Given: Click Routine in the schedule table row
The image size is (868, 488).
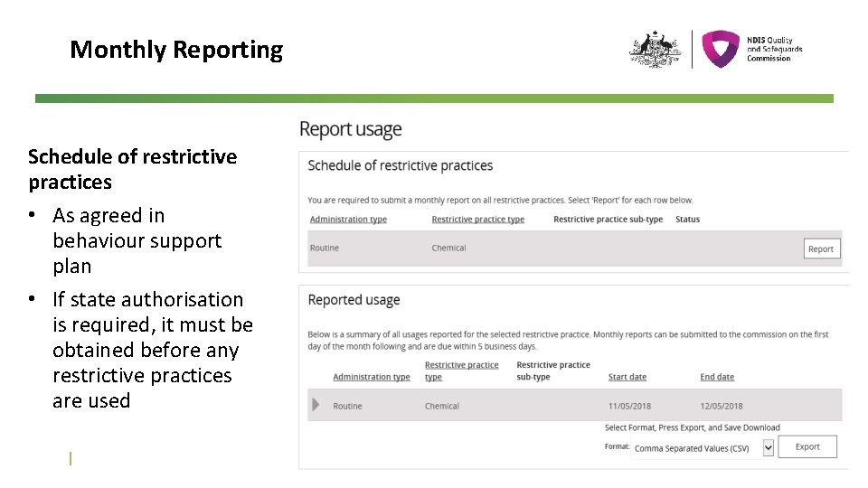Looking at the screenshot, I should point(325,248).
